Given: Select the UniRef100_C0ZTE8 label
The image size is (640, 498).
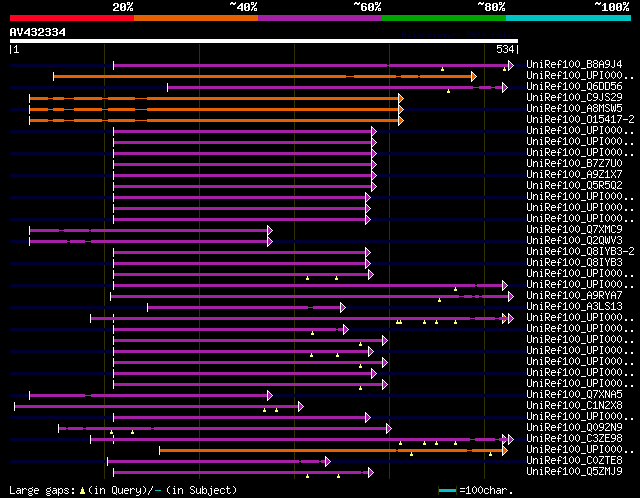Looking at the screenshot, I should [x=574, y=461].
